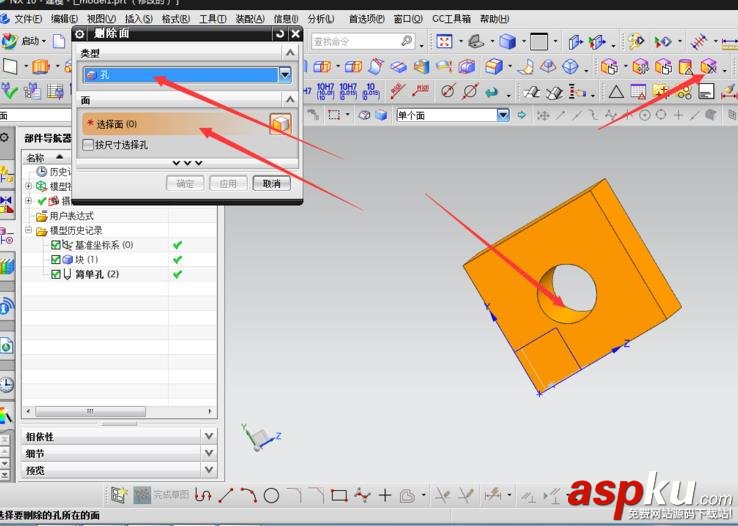
Task: Collapse the 模型历史记录 tree node
Action: click(28, 231)
